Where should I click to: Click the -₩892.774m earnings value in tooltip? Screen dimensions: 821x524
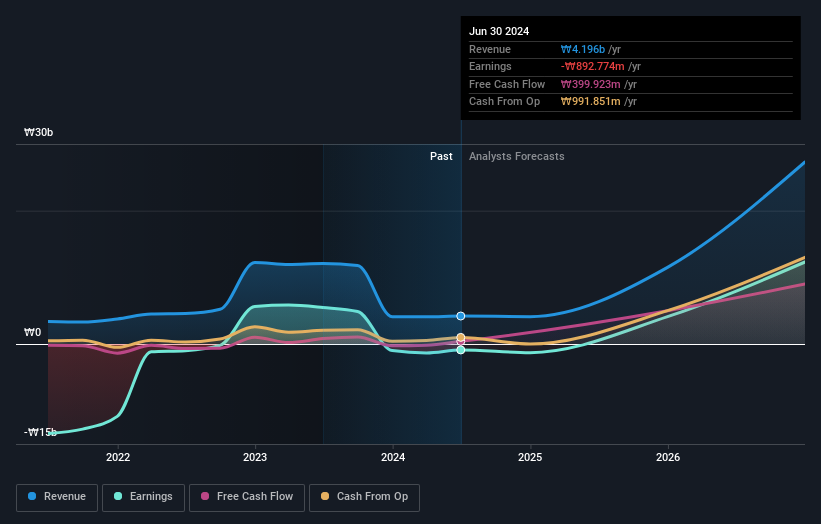click(x=593, y=66)
